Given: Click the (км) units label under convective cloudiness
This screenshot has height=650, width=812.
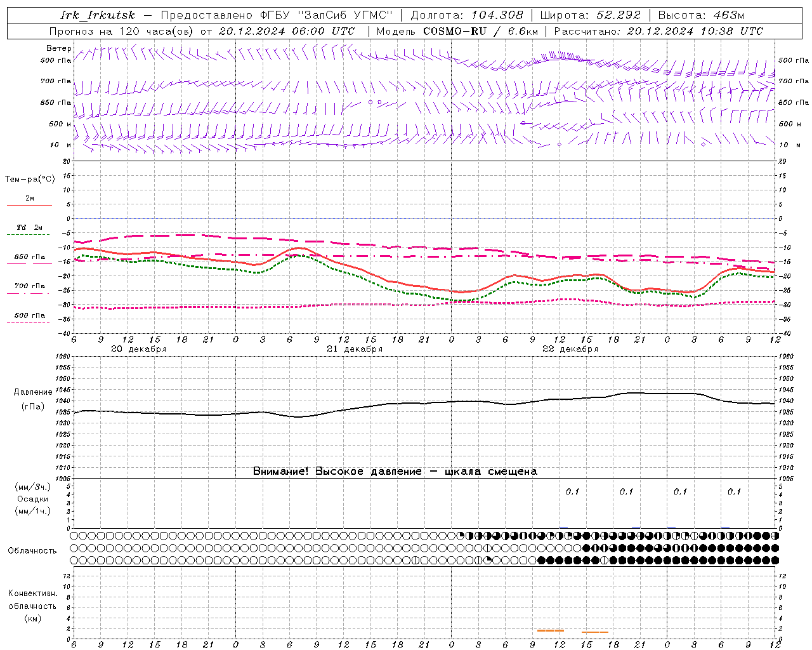Looking at the screenshot, I should [x=33, y=618].
